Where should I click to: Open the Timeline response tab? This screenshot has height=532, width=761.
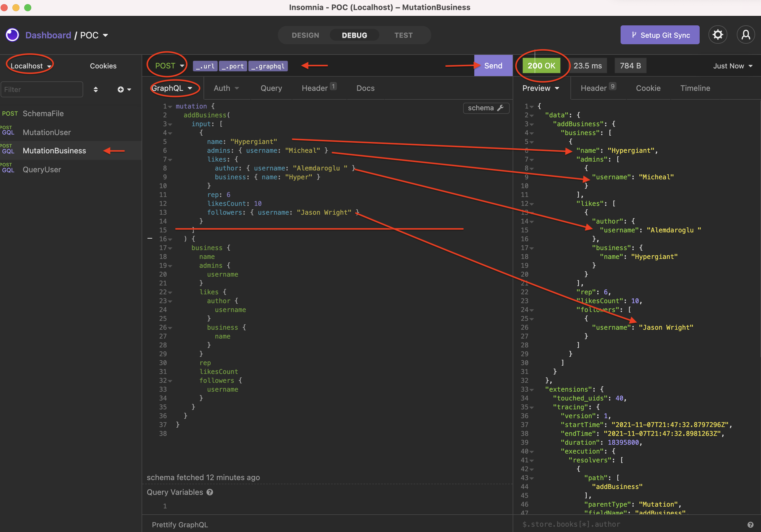[x=695, y=88]
